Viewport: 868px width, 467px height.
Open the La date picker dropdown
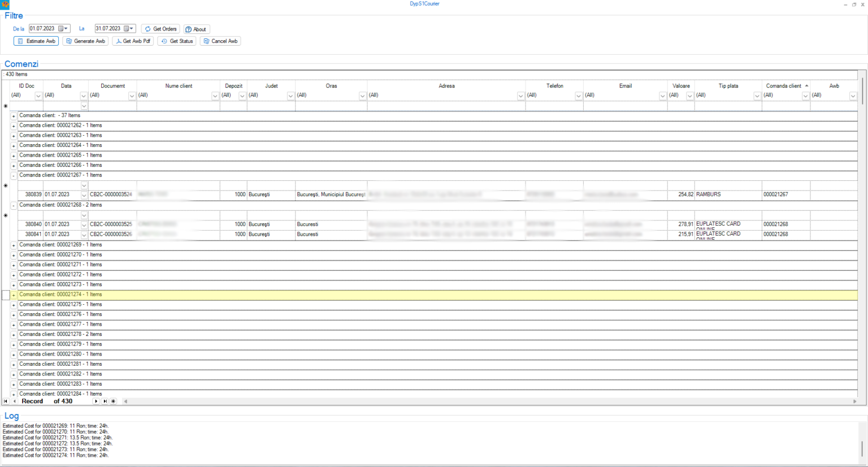tap(131, 28)
